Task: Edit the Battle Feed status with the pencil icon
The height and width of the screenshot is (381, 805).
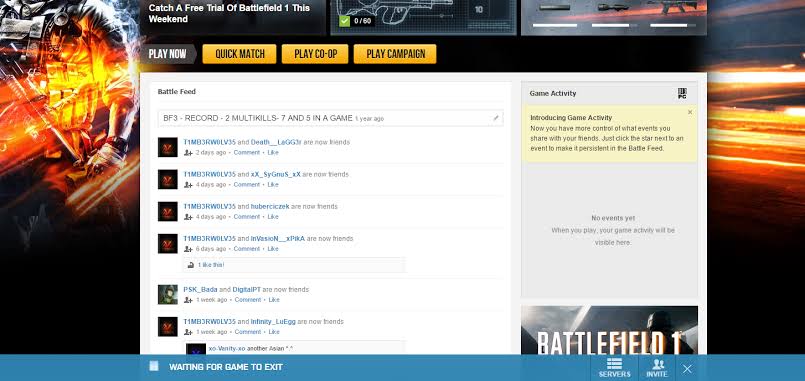Action: point(495,118)
